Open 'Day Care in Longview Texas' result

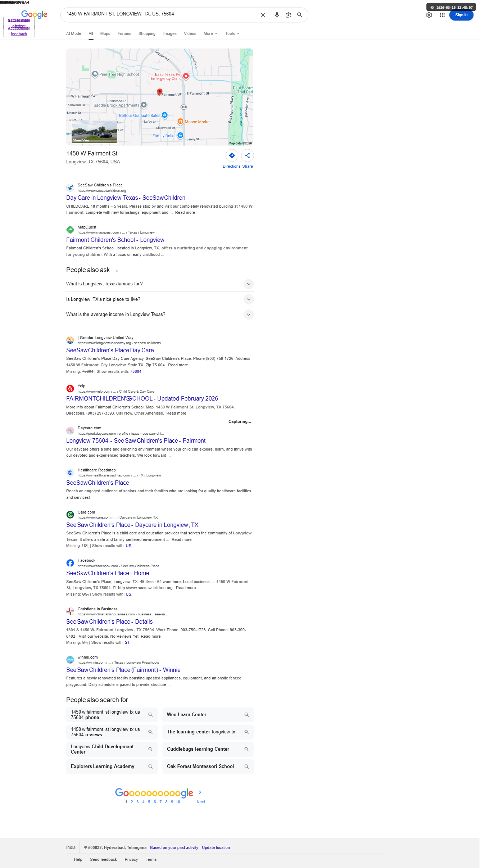point(126,198)
